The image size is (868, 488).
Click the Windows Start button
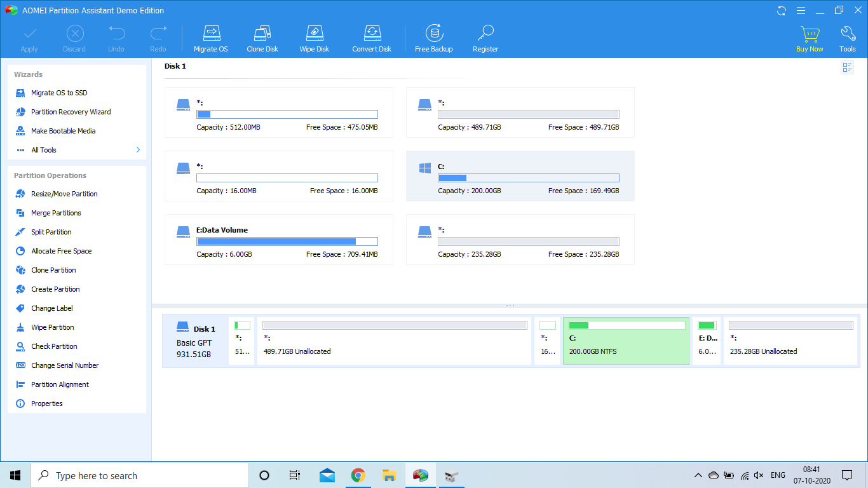(15, 475)
